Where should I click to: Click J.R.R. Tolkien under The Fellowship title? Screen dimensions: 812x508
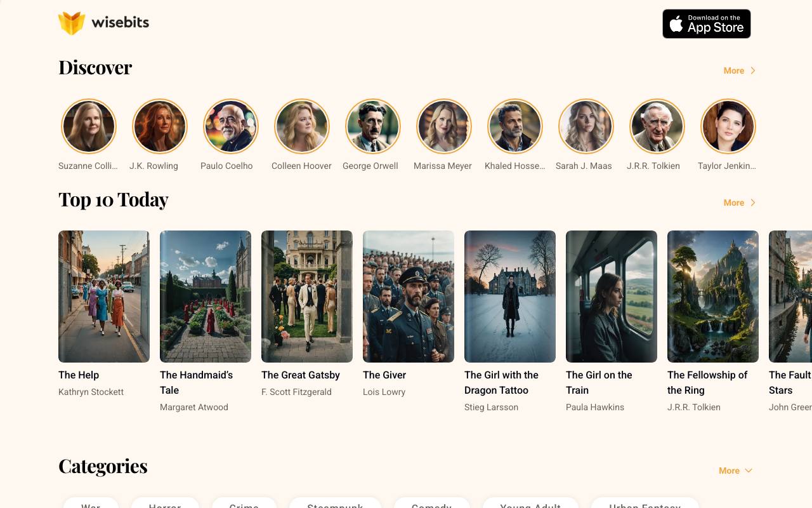694,407
